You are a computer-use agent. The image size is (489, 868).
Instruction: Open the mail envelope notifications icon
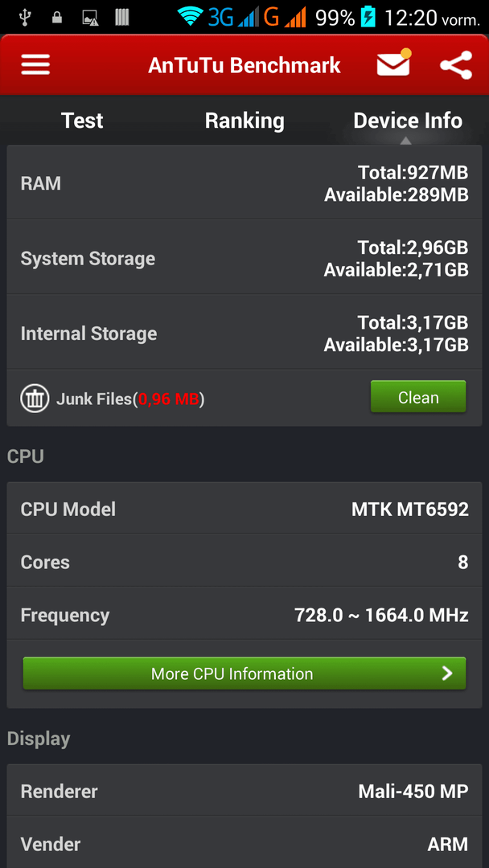pos(394,63)
